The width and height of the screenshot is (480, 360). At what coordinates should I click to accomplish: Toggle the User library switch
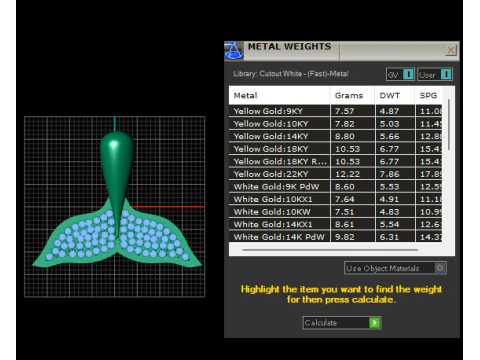(x=435, y=74)
